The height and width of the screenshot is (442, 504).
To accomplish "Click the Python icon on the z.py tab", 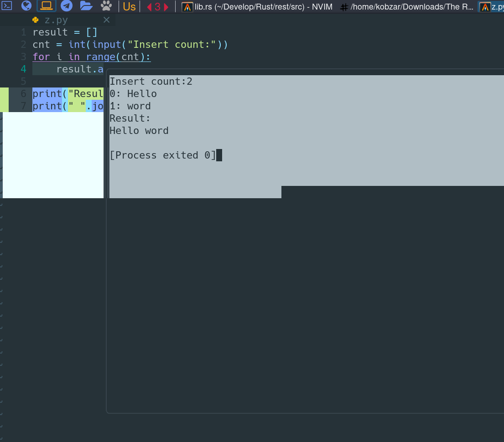I will [36, 20].
